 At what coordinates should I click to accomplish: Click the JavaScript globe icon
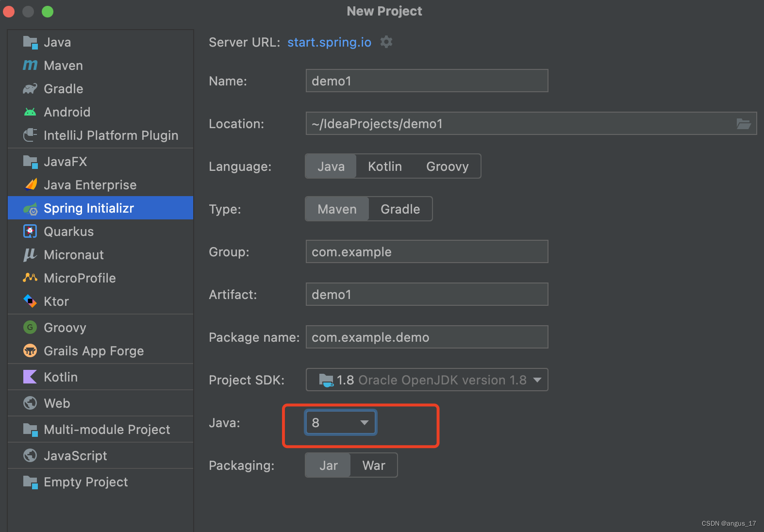30,455
